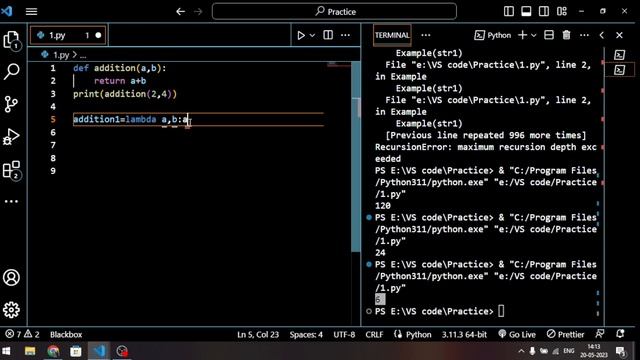
Task: Click Prettier status bar item
Action: point(565,334)
